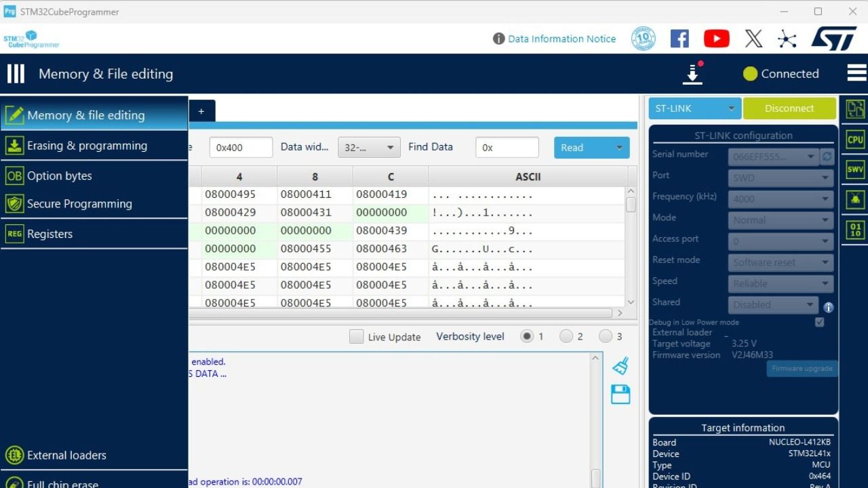This screenshot has width=868, height=488.
Task: Go to Erasing & programming page
Action: [94, 146]
